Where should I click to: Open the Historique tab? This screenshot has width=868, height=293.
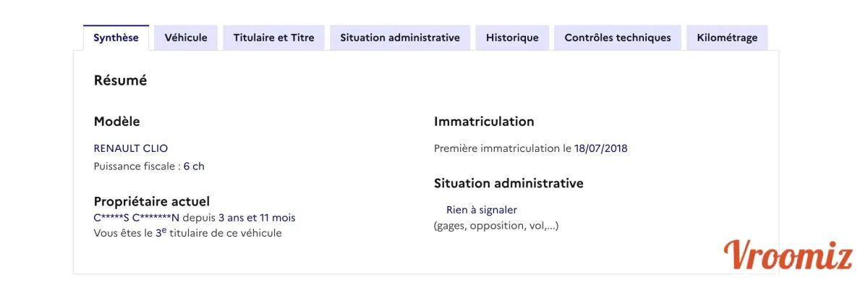pos(512,38)
